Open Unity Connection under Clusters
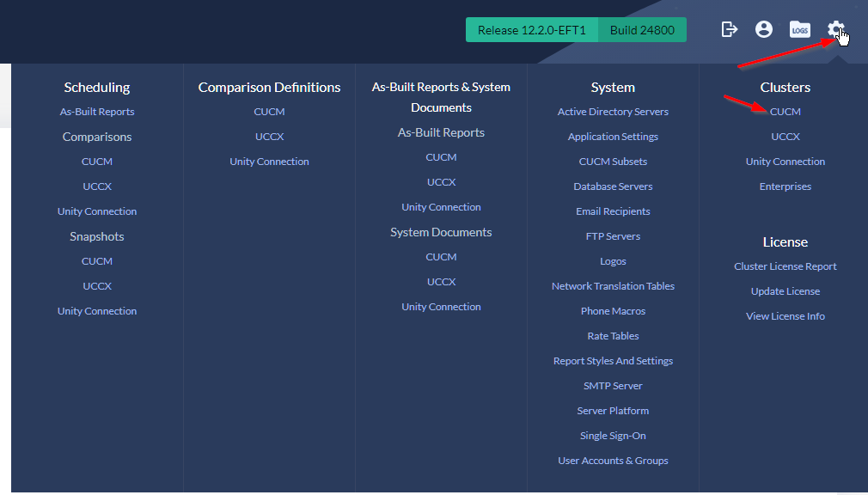868x495 pixels. point(785,161)
